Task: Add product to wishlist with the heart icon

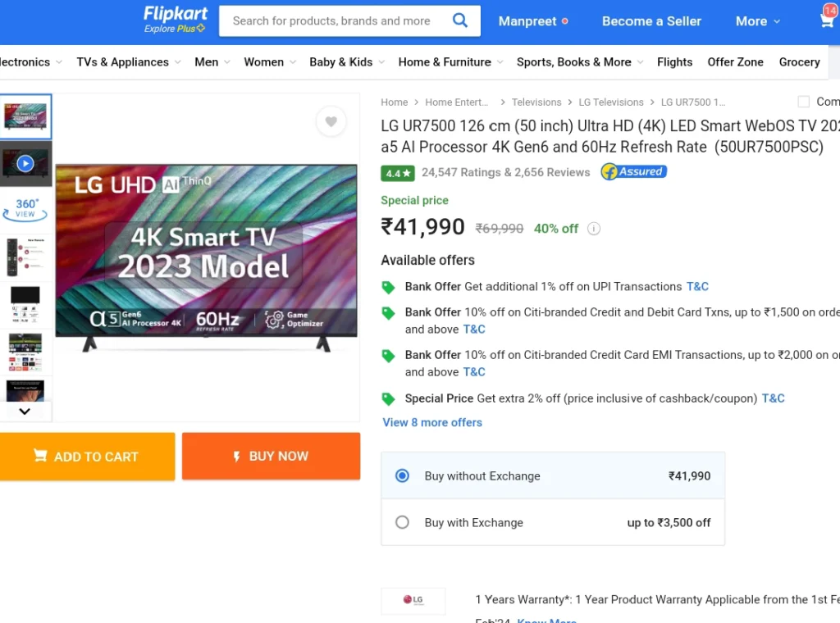Action: (331, 122)
